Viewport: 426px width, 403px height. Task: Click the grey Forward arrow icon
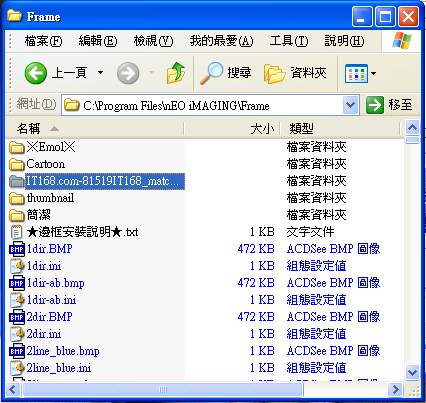(x=128, y=73)
